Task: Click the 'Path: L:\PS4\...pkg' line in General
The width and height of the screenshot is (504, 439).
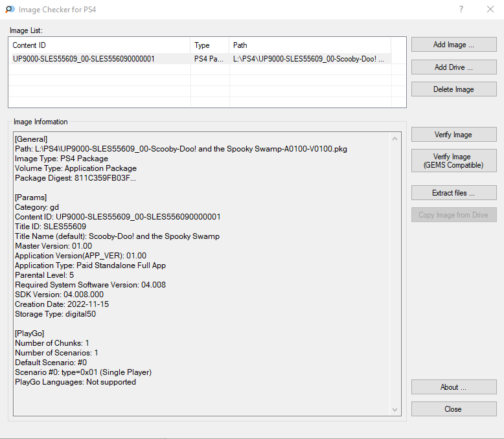Action: (x=181, y=149)
